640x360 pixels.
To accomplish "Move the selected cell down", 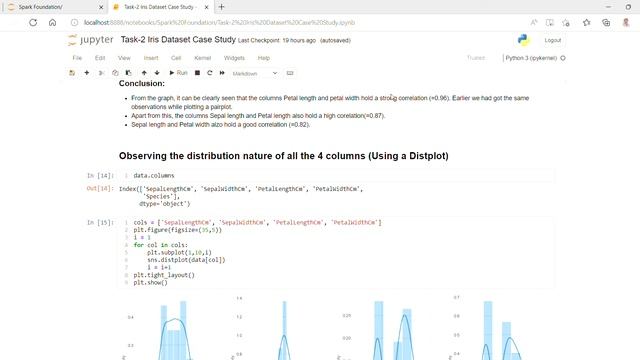I will [x=157, y=73].
